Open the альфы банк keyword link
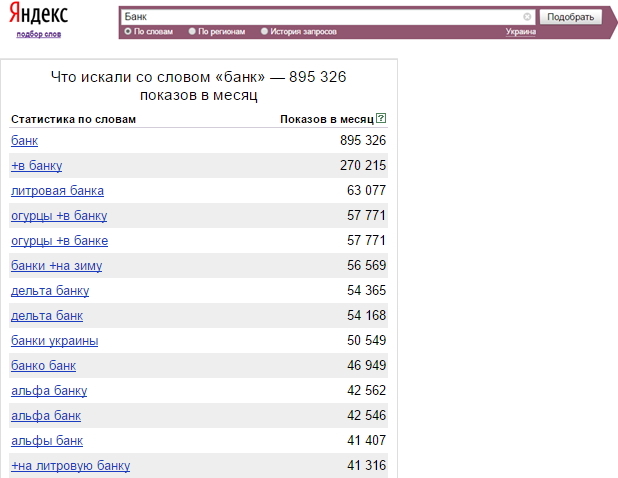The width and height of the screenshot is (618, 478). coord(47,441)
